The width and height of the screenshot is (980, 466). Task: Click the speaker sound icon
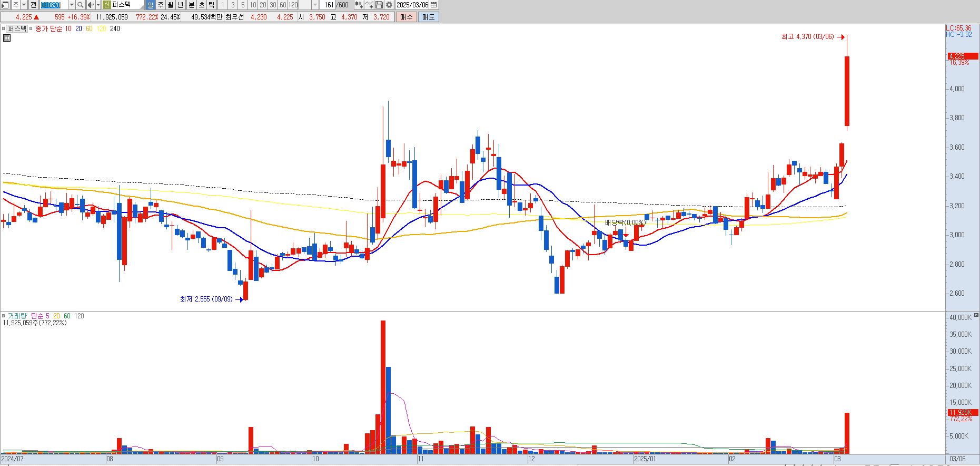91,5
